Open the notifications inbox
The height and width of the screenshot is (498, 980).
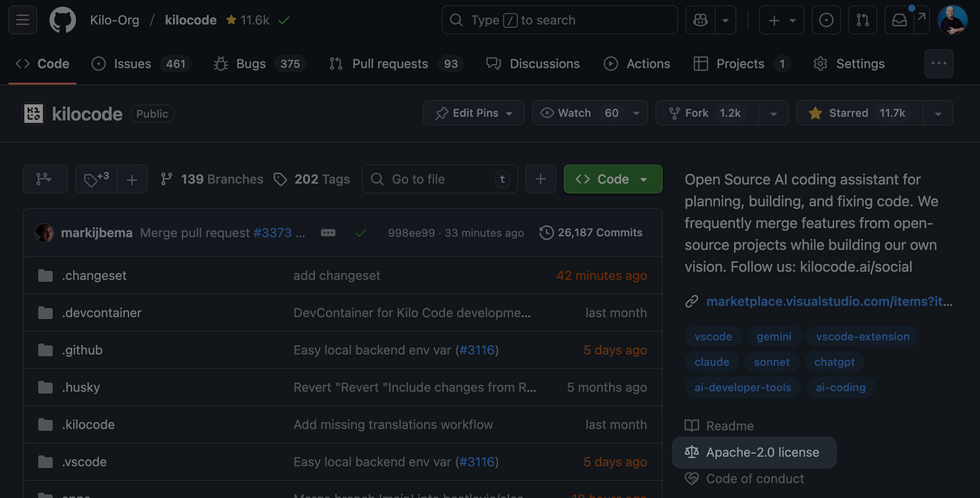coord(899,20)
